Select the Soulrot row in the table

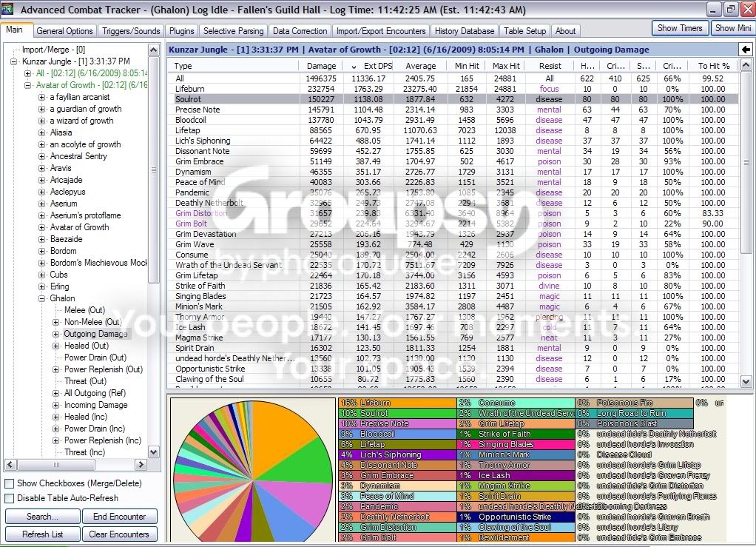click(453, 99)
